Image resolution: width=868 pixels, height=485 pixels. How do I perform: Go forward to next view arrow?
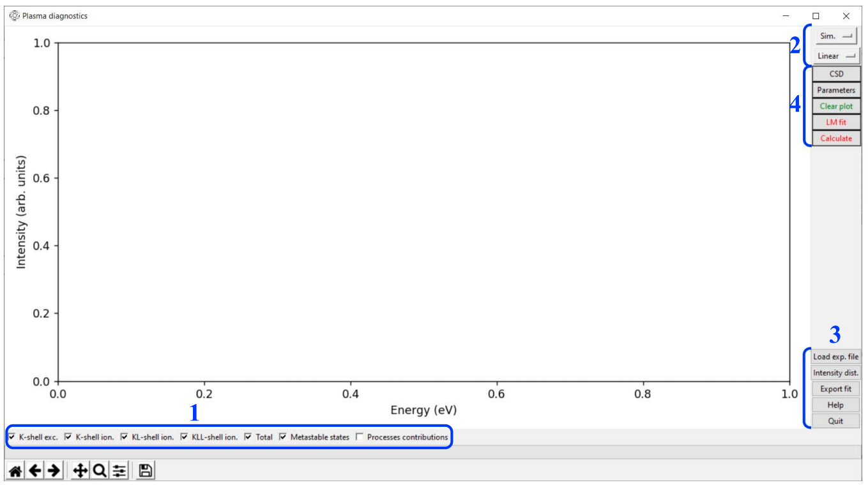point(54,471)
